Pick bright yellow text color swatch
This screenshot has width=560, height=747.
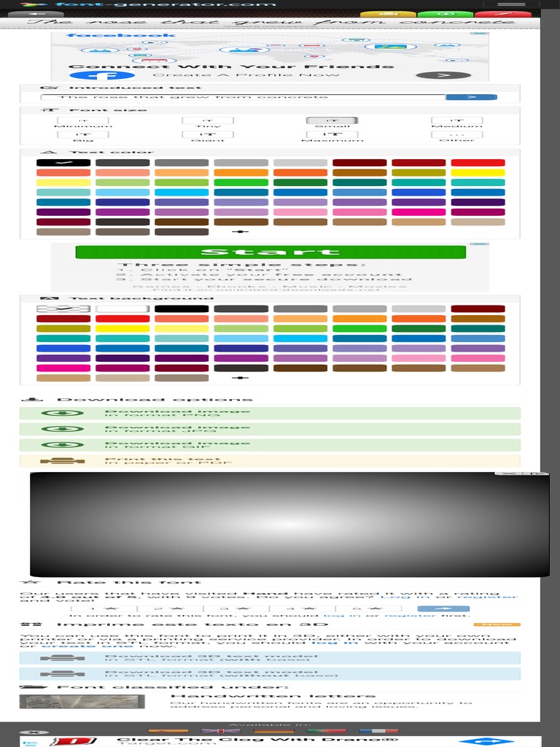click(478, 172)
